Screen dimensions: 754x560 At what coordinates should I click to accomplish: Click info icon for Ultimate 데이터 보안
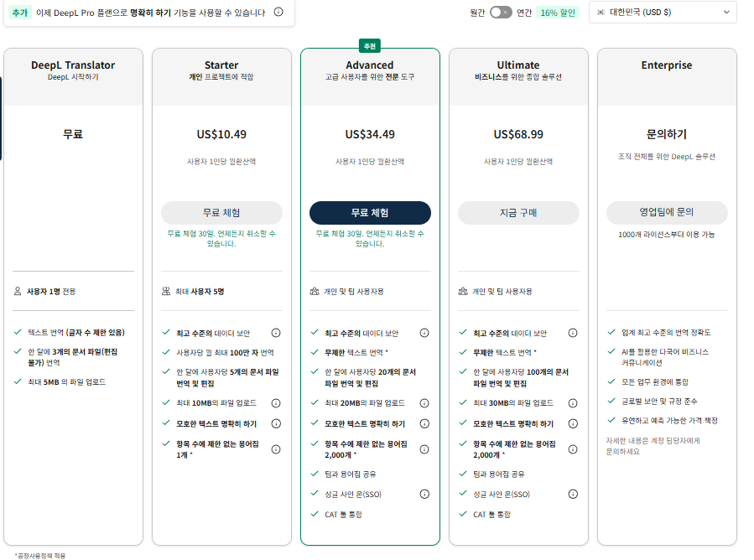tap(573, 333)
